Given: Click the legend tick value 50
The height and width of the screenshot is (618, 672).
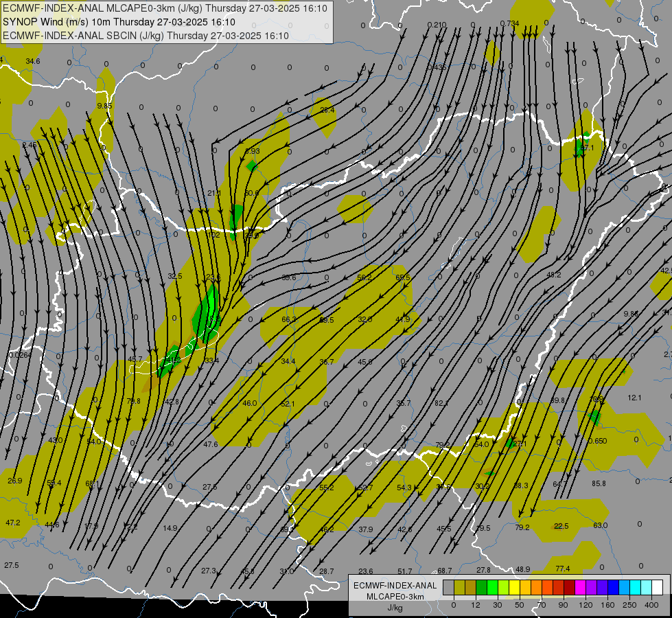Looking at the screenshot, I should (519, 605).
